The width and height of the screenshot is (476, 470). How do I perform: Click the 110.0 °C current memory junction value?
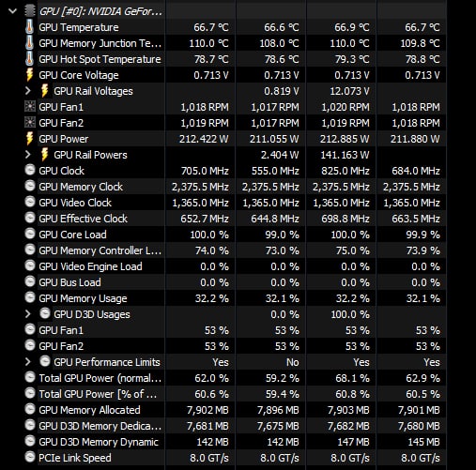tap(208, 43)
